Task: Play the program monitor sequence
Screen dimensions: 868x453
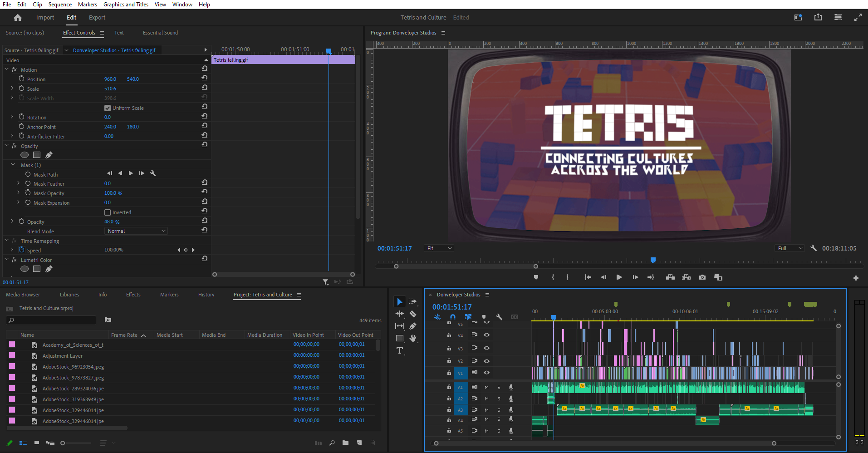Action: [x=619, y=277]
